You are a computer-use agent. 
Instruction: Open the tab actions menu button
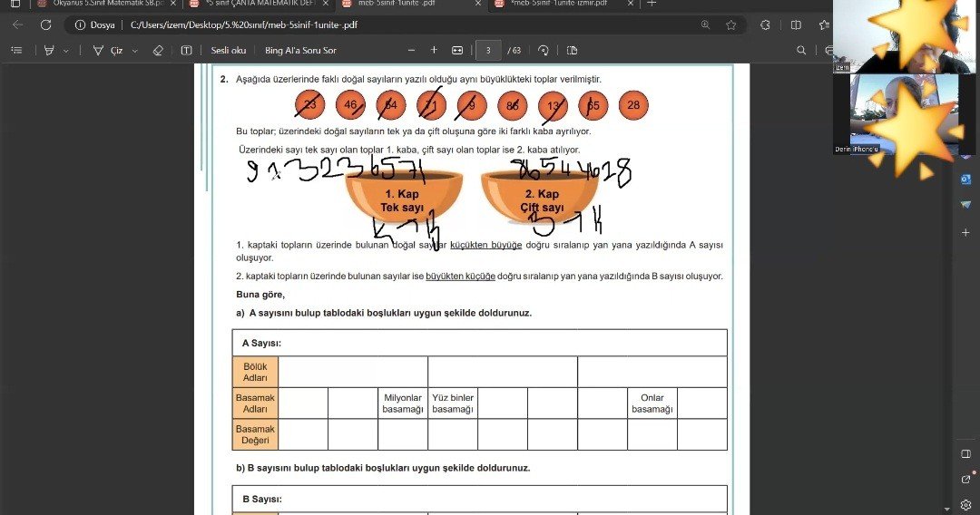pos(15,4)
